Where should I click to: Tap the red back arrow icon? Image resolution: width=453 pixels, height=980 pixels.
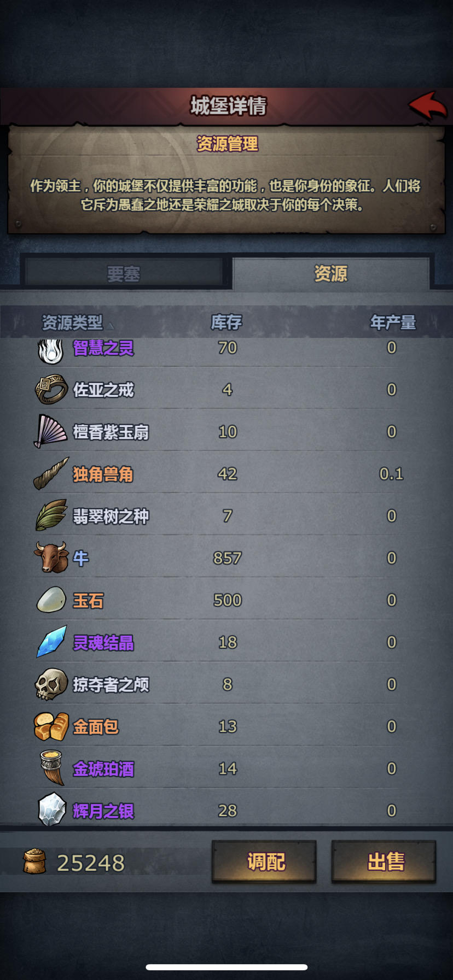click(x=428, y=105)
